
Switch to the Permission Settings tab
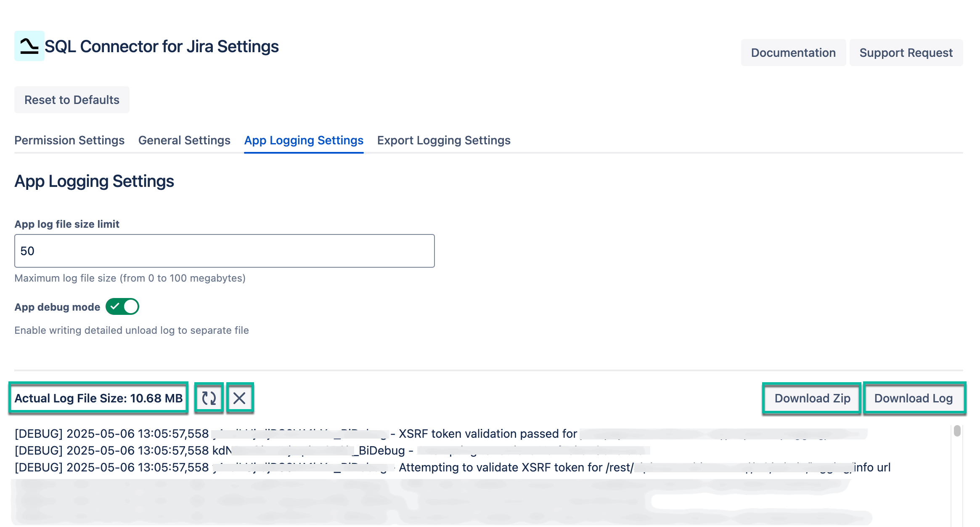pos(69,140)
